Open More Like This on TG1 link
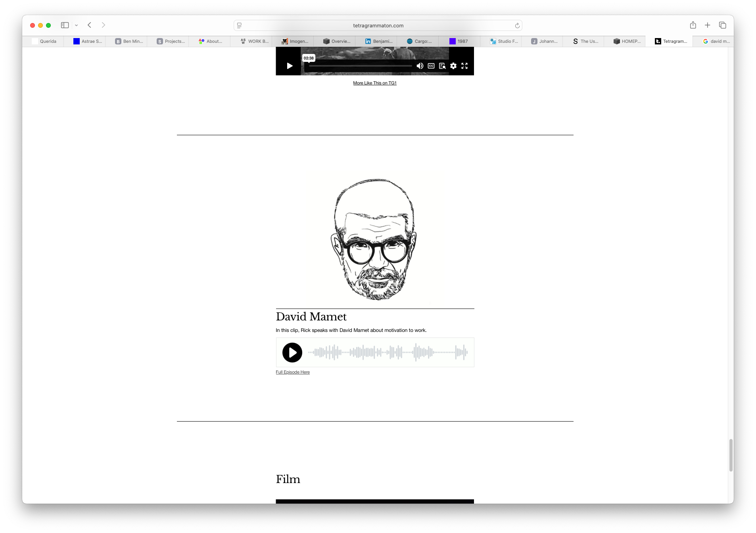The image size is (756, 533). click(x=375, y=83)
